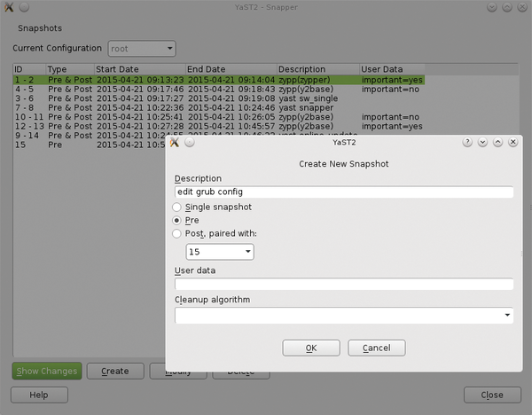Click round pin button in Snapper title bar
Image resolution: width=532 pixels, height=415 pixels.
(x=24, y=7)
